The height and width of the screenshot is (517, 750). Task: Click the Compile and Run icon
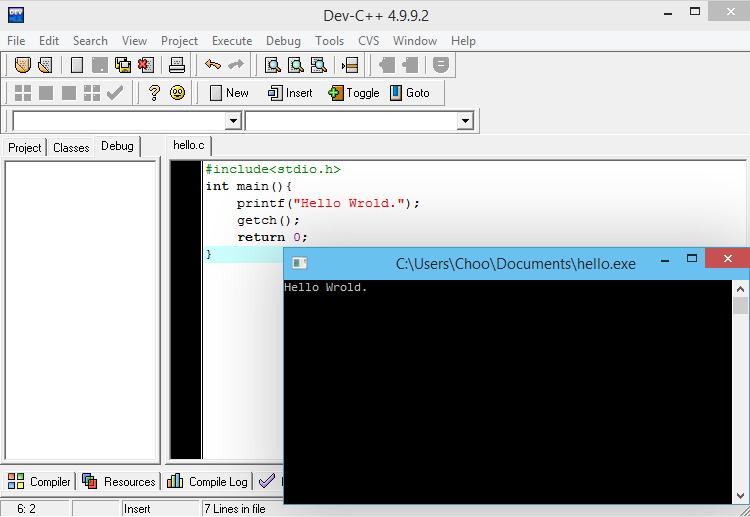point(69,93)
